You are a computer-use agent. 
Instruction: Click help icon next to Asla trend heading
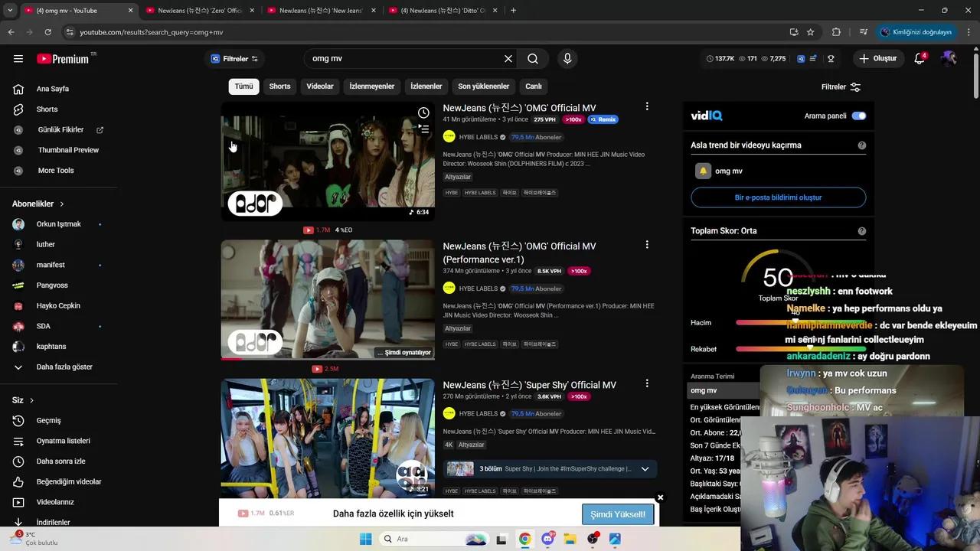pos(862,145)
